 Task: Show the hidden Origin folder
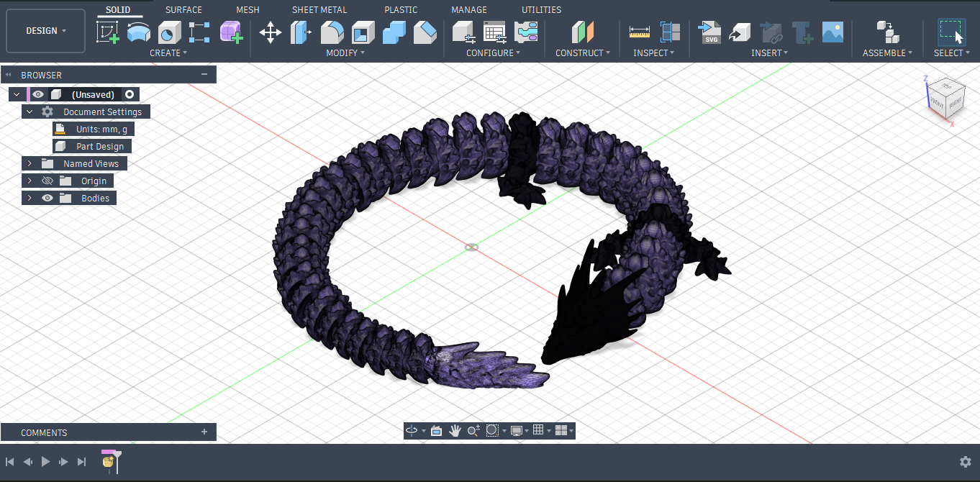[47, 181]
